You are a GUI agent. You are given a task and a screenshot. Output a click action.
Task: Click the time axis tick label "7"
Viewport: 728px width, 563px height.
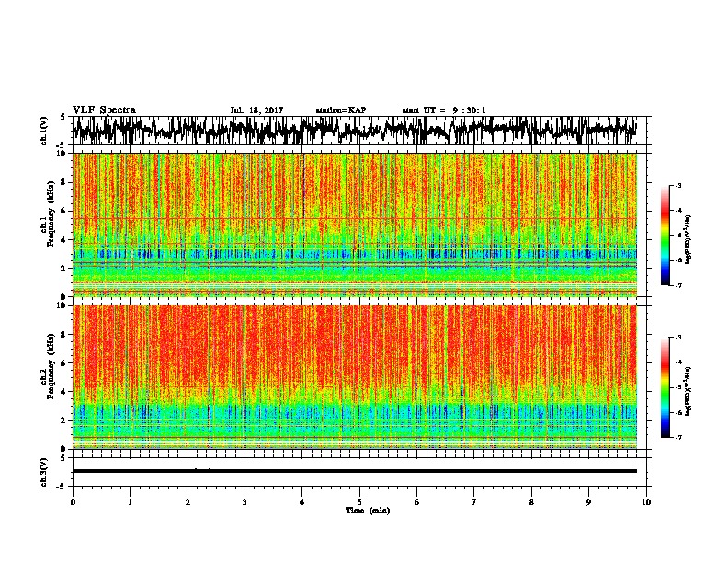pos(474,502)
